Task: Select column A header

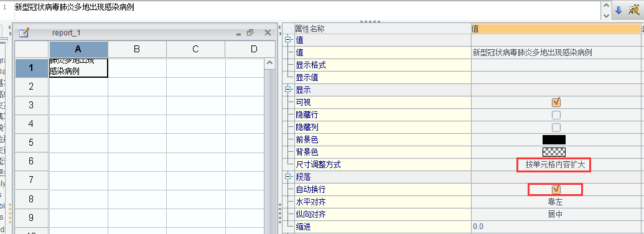Action: click(78, 49)
